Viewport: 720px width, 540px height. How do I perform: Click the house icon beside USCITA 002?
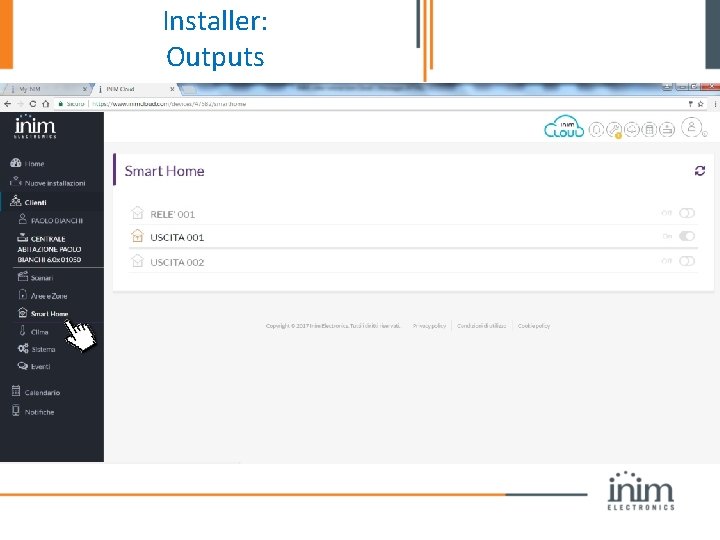point(137,261)
